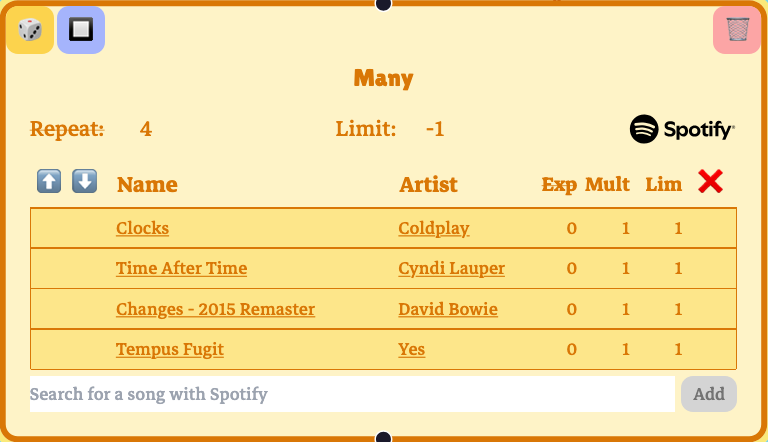Screen dimensions: 768x442
Task: Open the David Bowie artist link
Action: tap(447, 309)
